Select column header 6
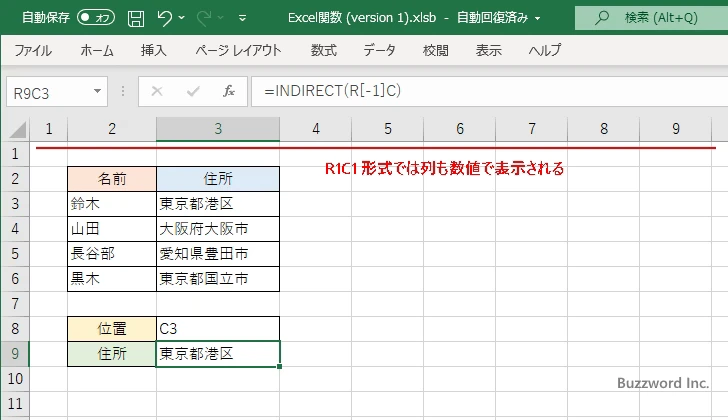 click(460, 129)
